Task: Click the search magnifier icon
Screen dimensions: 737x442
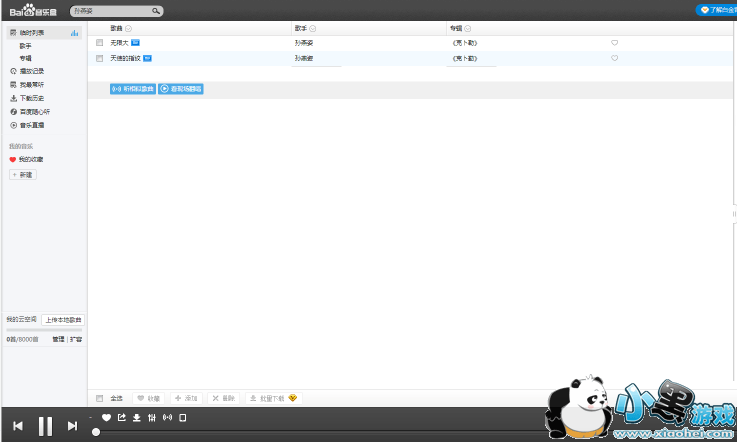Action: [x=156, y=11]
